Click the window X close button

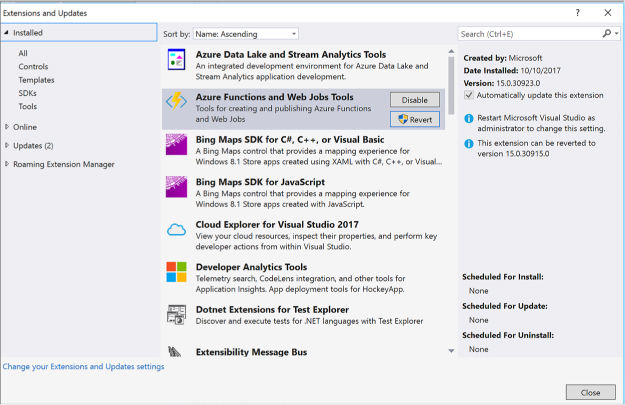pos(607,13)
